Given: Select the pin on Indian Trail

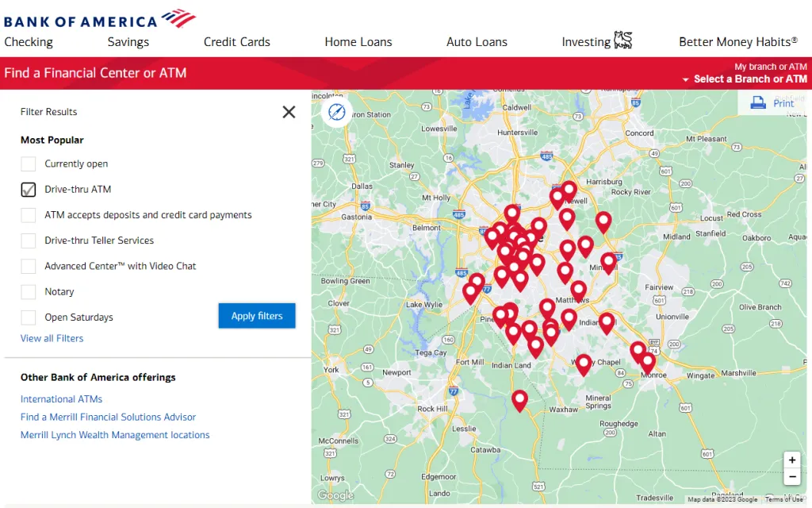Looking at the screenshot, I should (x=607, y=322).
